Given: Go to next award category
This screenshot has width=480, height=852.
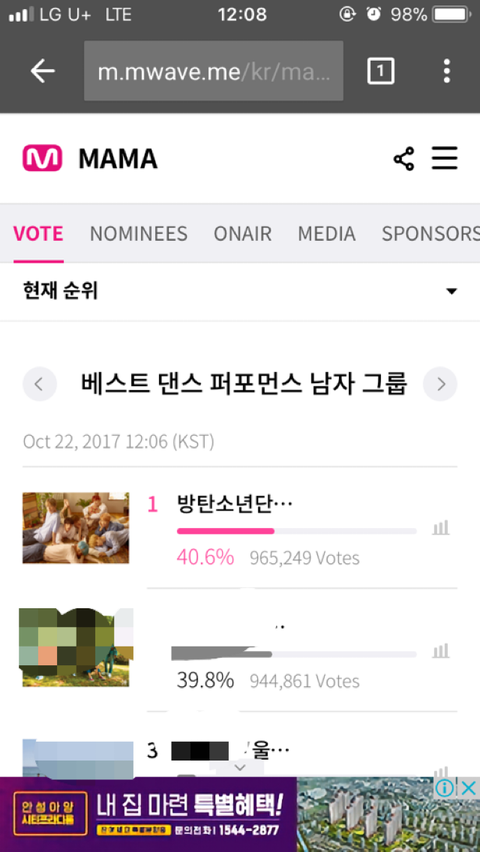Looking at the screenshot, I should point(440,384).
